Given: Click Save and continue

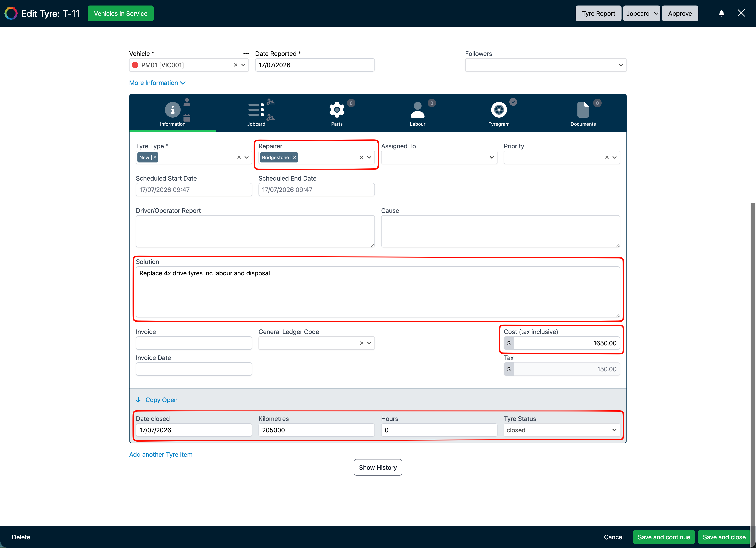Looking at the screenshot, I should [664, 537].
